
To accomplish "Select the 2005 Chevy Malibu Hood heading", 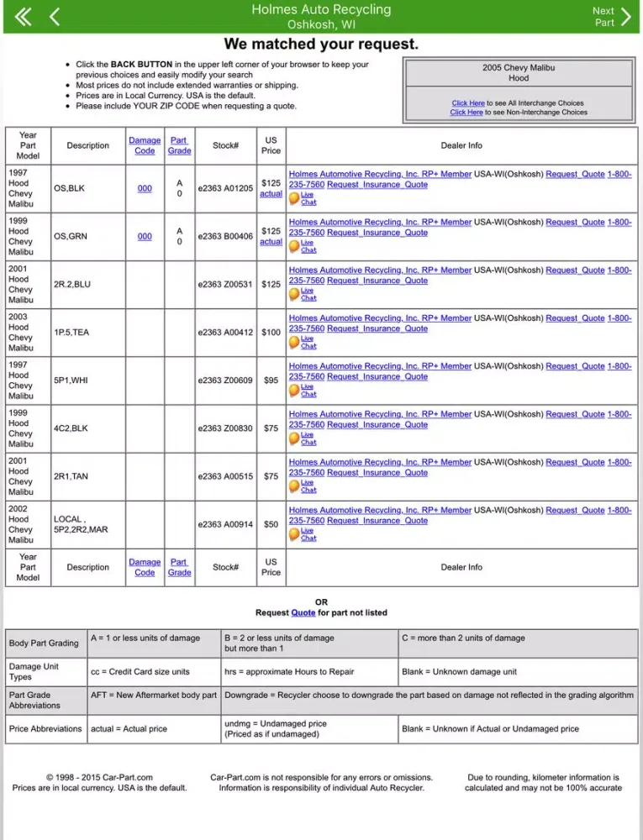I will point(518,73).
